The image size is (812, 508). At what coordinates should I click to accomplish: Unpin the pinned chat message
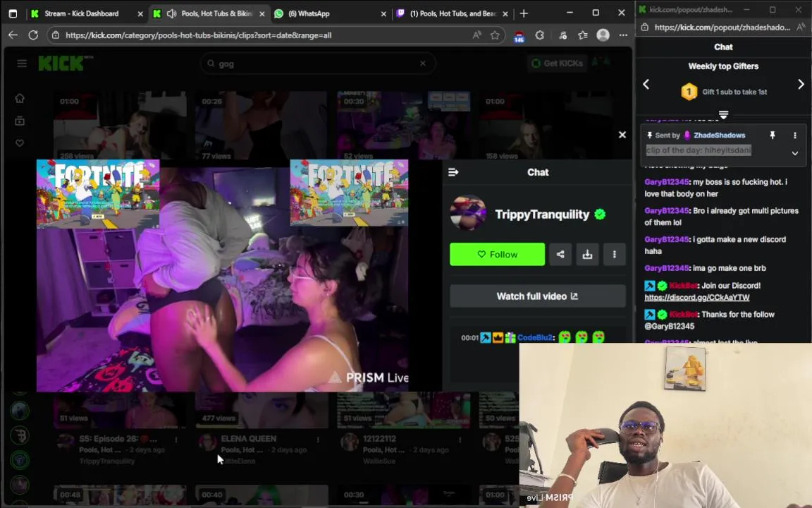(x=772, y=135)
